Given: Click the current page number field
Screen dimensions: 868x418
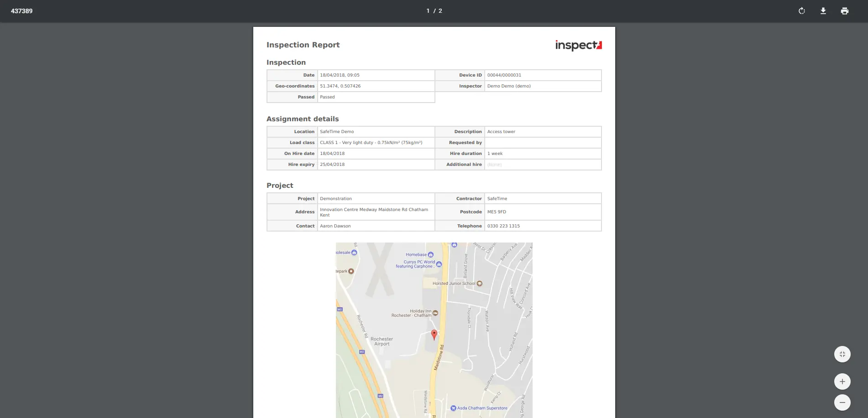Looking at the screenshot, I should click(428, 11).
